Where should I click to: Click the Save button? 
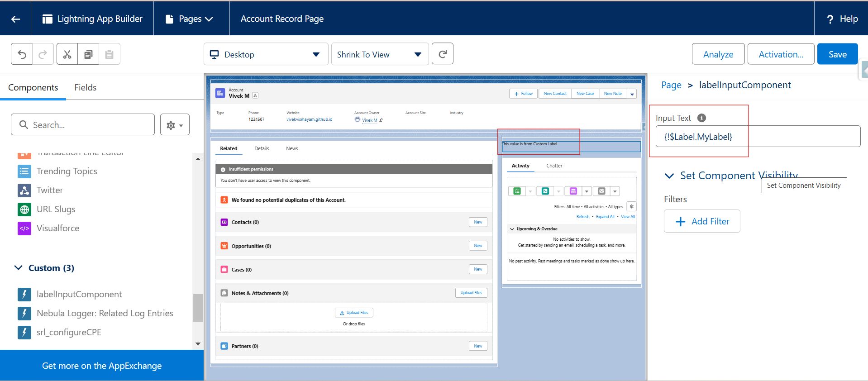click(x=837, y=54)
